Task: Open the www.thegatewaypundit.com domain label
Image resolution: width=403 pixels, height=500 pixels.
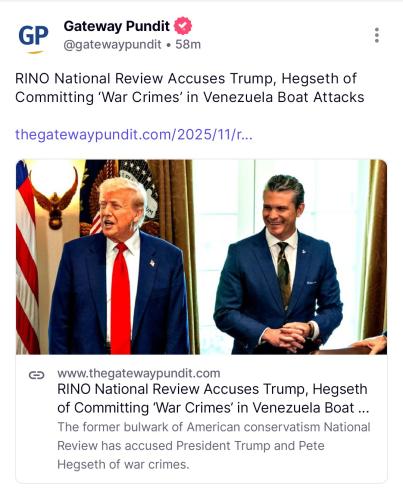Action: tap(139, 373)
